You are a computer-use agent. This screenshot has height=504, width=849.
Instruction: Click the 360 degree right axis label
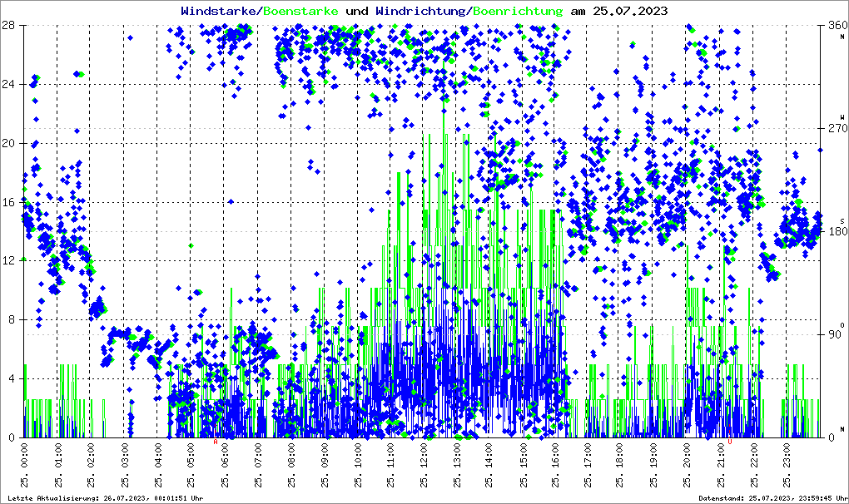(x=837, y=25)
